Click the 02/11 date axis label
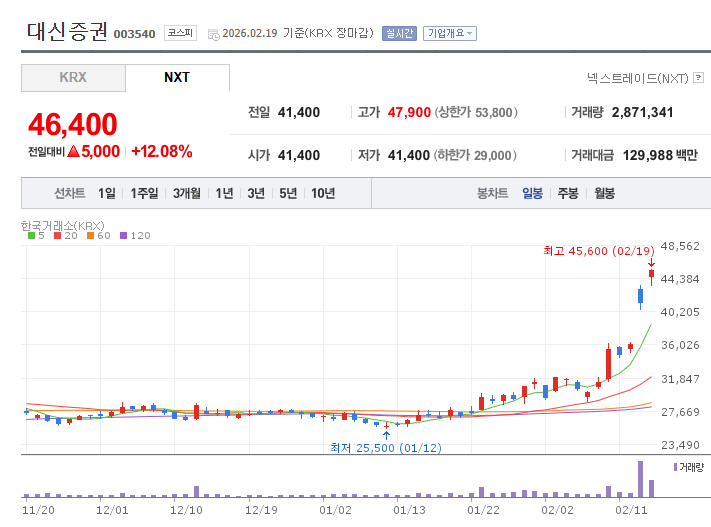This screenshot has width=711, height=527. [631, 510]
